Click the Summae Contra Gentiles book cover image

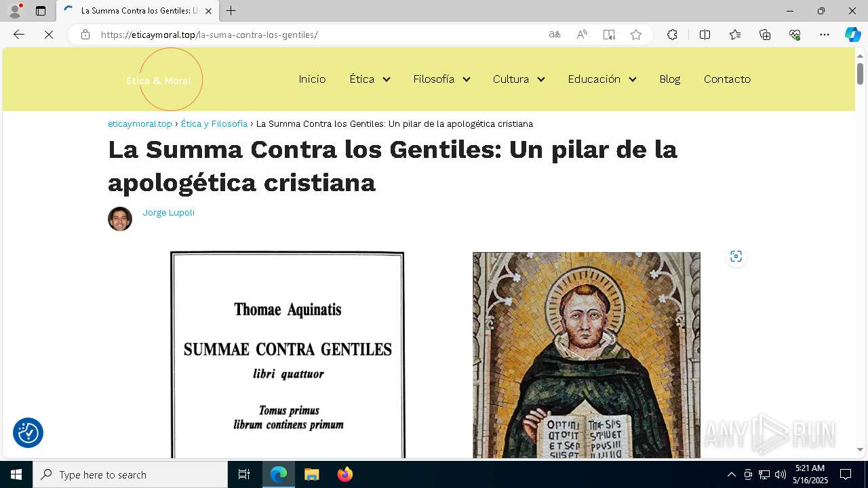coord(288,355)
